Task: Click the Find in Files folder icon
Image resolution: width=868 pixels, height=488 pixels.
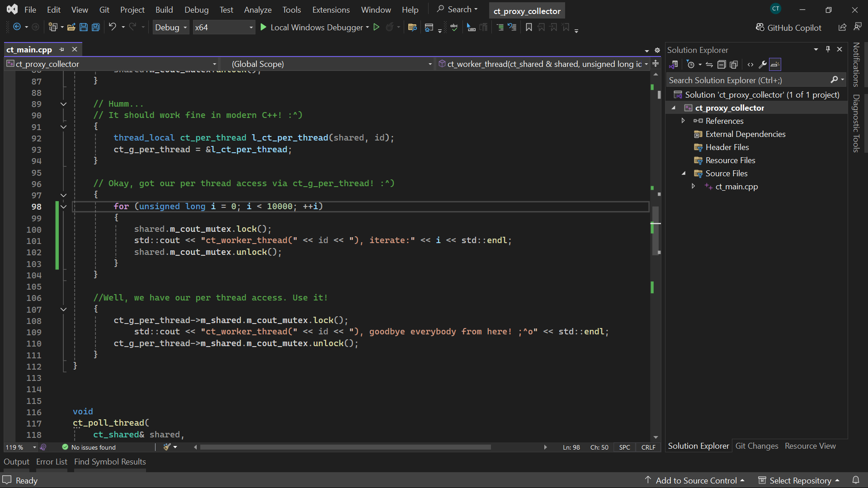Action: (412, 27)
